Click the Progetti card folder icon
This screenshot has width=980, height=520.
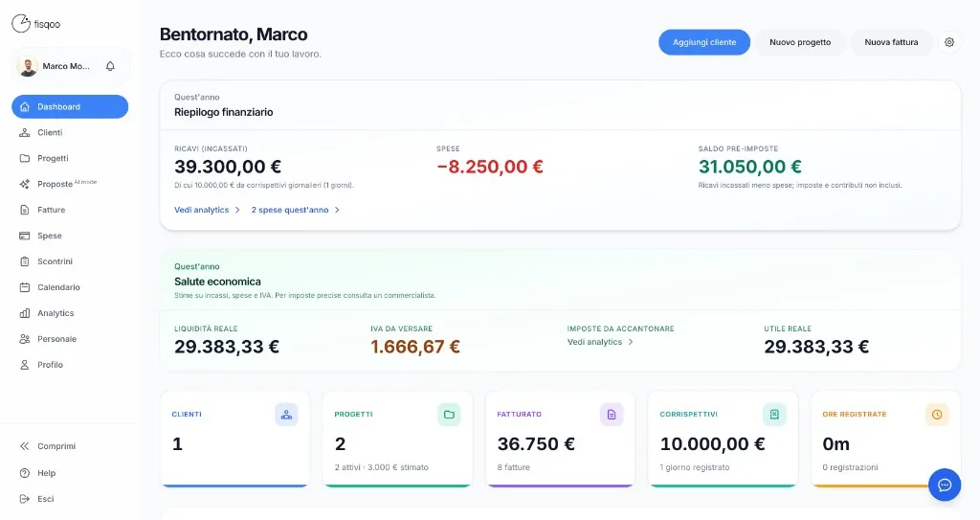449,415
